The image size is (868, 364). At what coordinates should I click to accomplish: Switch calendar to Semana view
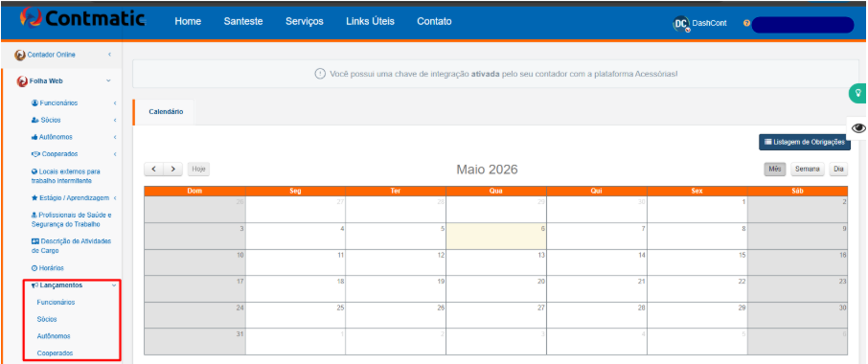tap(807, 170)
